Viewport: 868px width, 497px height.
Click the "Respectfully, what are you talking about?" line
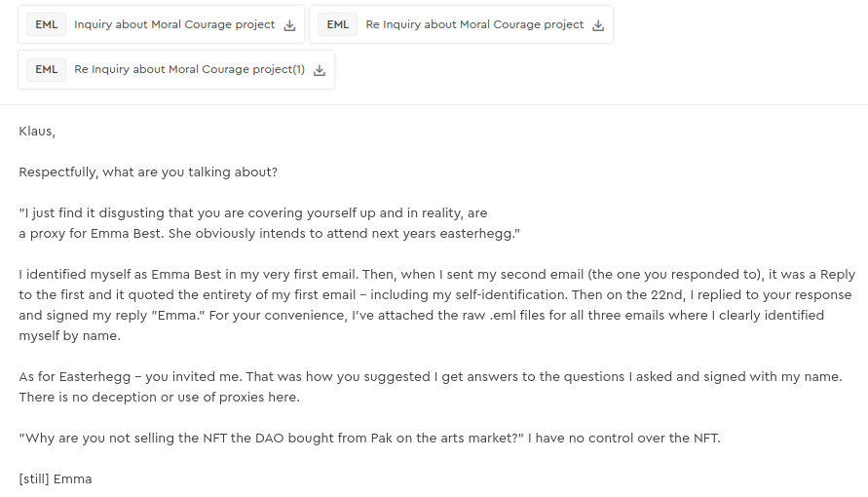coord(148,172)
